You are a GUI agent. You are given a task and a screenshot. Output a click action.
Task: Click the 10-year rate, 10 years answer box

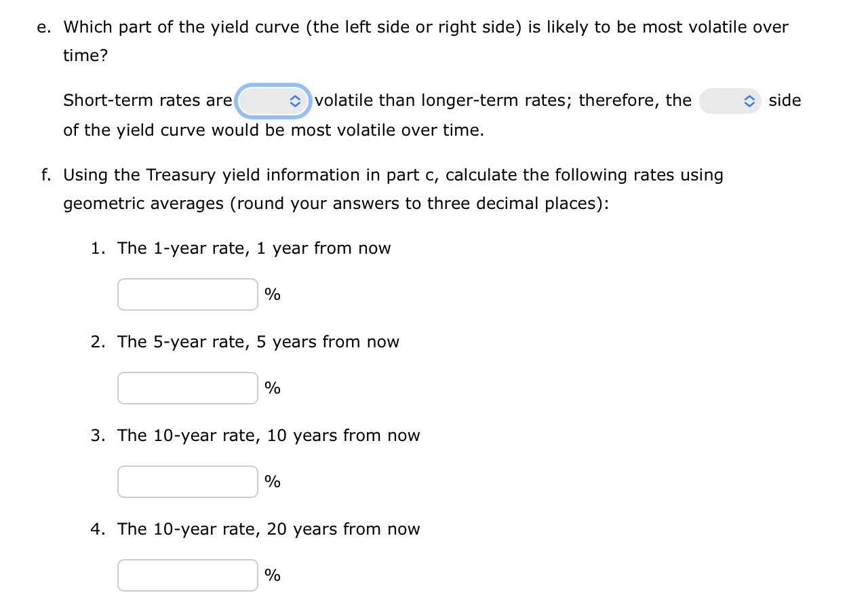click(x=187, y=481)
